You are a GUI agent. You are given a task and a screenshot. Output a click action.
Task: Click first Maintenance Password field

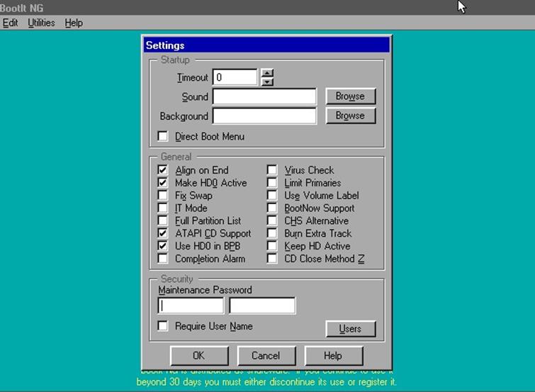pos(191,306)
